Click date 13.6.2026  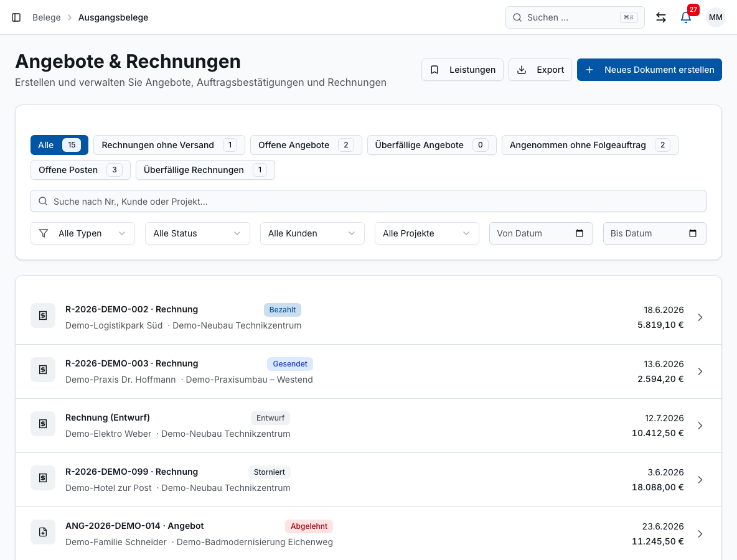[664, 364]
